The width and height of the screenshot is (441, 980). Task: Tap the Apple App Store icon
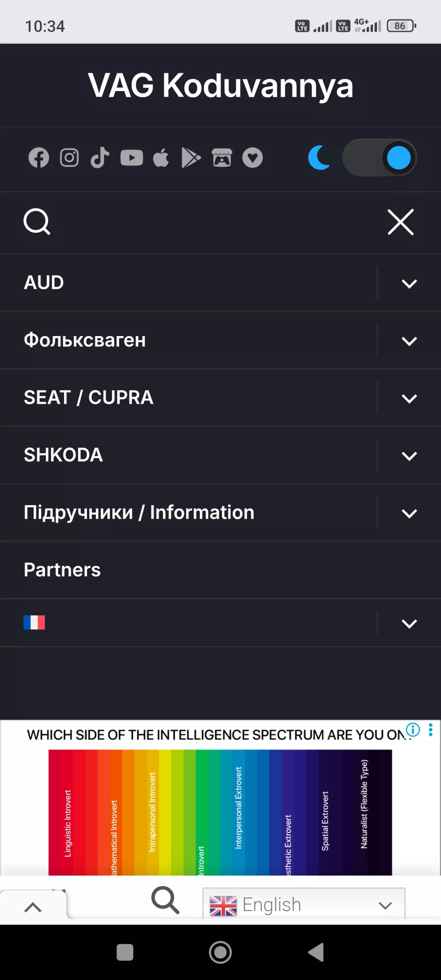[x=161, y=157]
